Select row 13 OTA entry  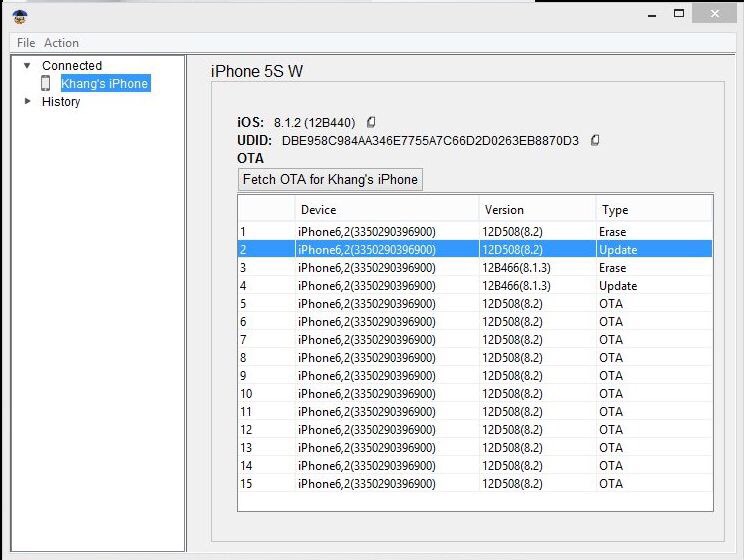click(475, 448)
